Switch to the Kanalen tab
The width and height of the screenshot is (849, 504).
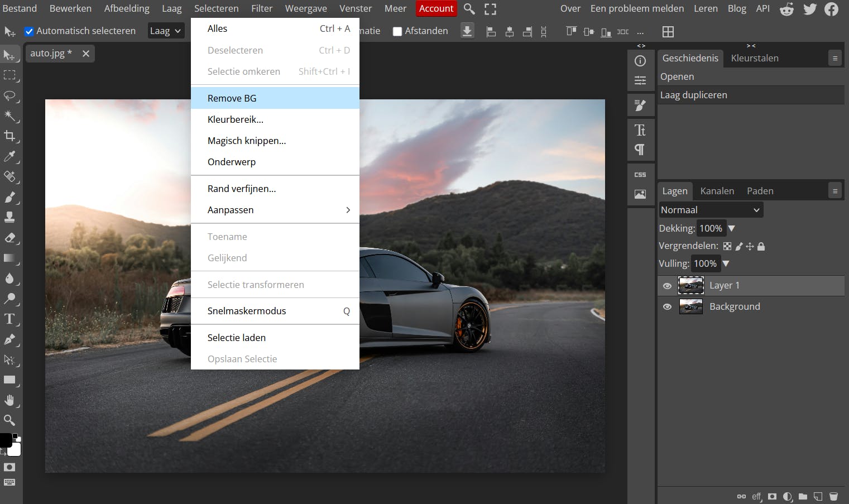717,191
